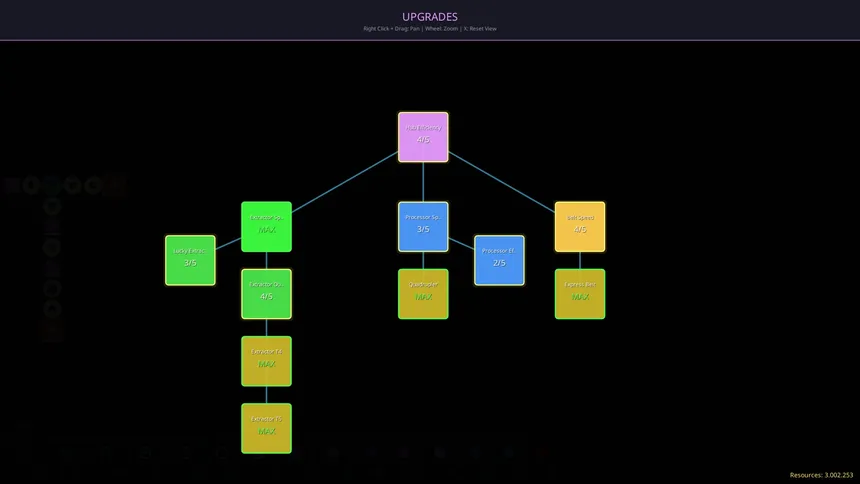
Task: Upgrade the Belt Speed node
Action: click(580, 226)
